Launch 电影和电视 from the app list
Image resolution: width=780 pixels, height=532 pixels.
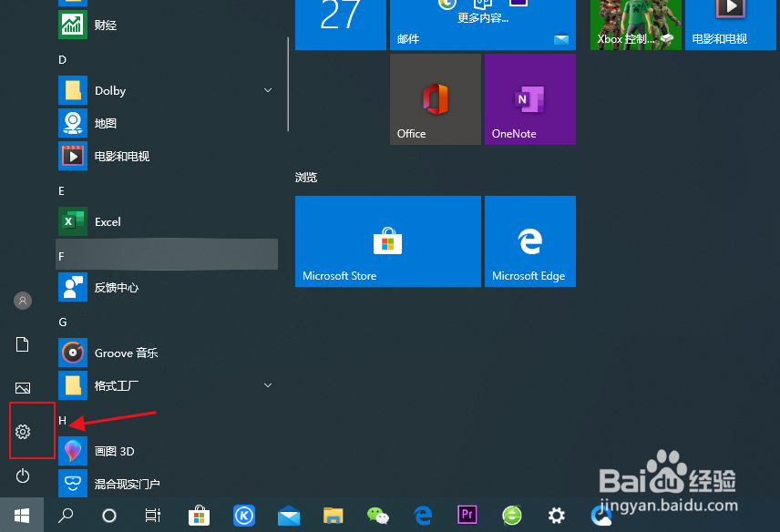point(167,156)
